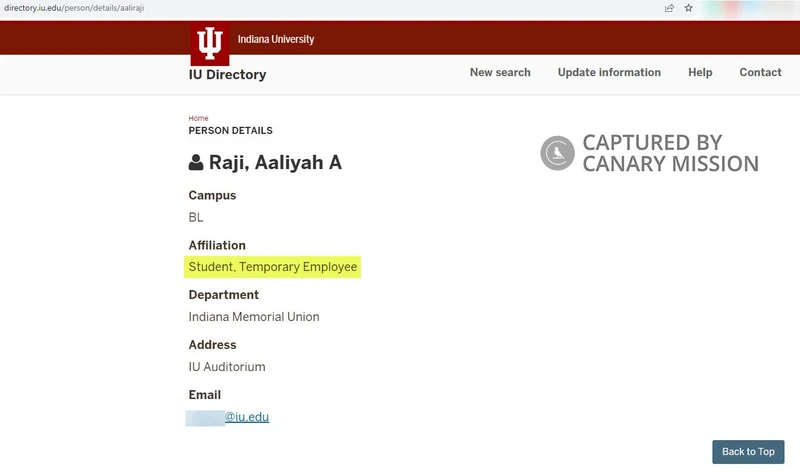The width and height of the screenshot is (800, 474).
Task: Click the Affiliation field label
Action: [217, 245]
